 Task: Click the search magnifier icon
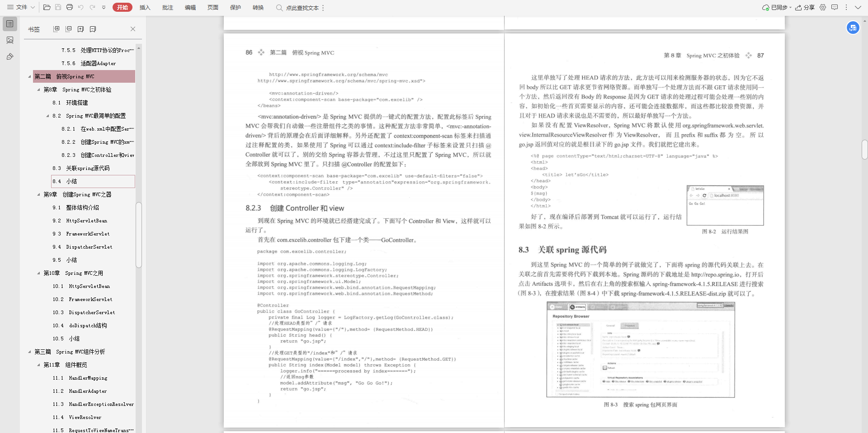pos(279,8)
